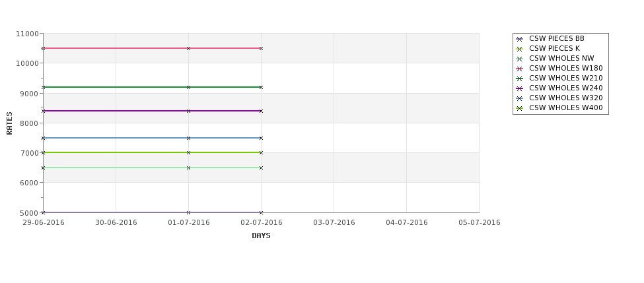Click the CSW WHOLES W320 legend marker
The height and width of the screenshot is (283, 644).
520,98
